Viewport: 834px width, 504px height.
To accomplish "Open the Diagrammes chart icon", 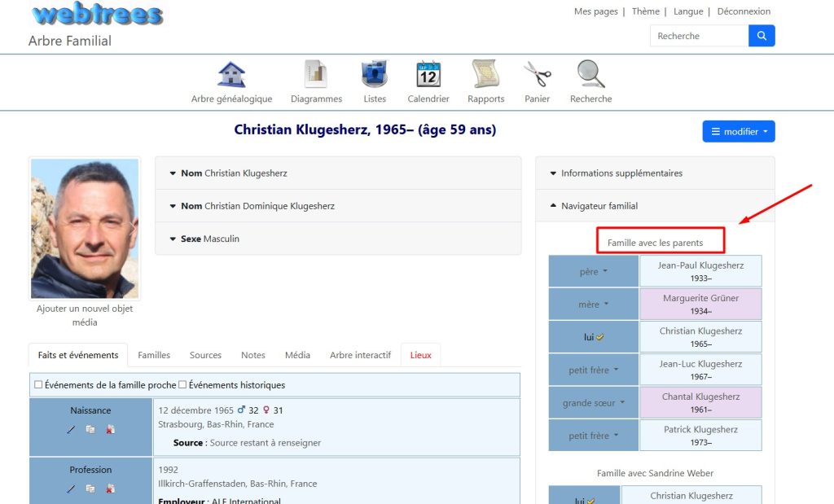I will tap(316, 75).
